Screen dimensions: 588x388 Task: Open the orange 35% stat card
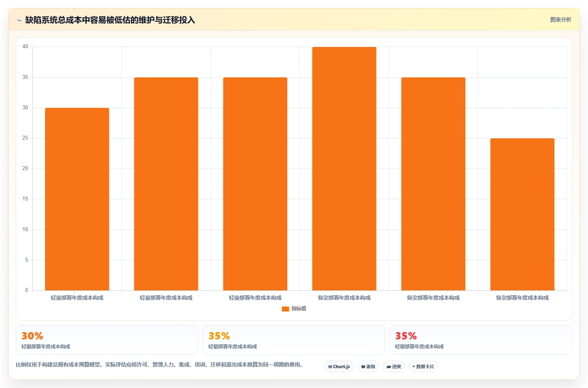tap(294, 340)
